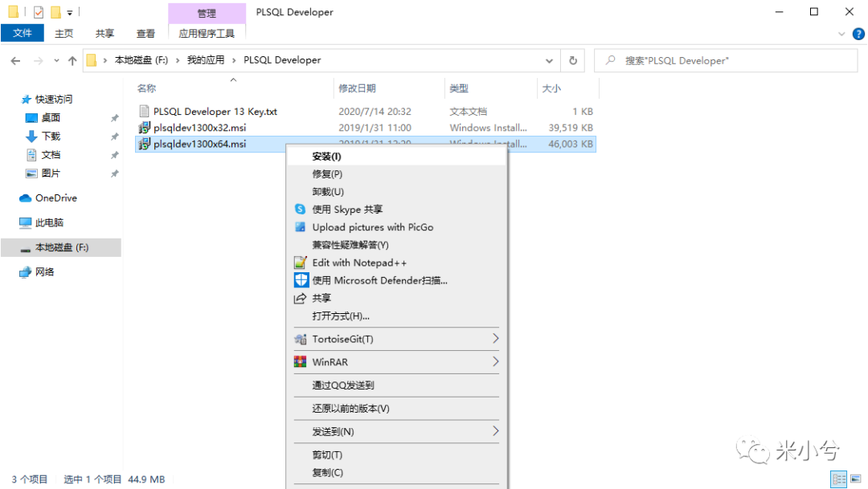Expand the ribbon with the chevron
Viewport: 868px width, 489px height.
[x=841, y=34]
